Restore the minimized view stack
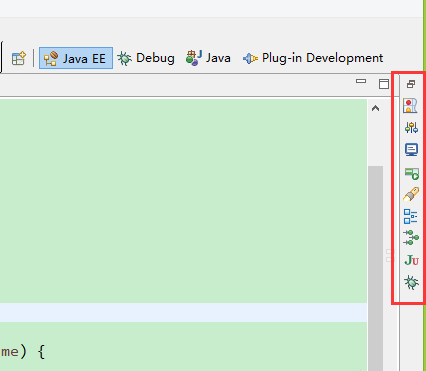 411,84
